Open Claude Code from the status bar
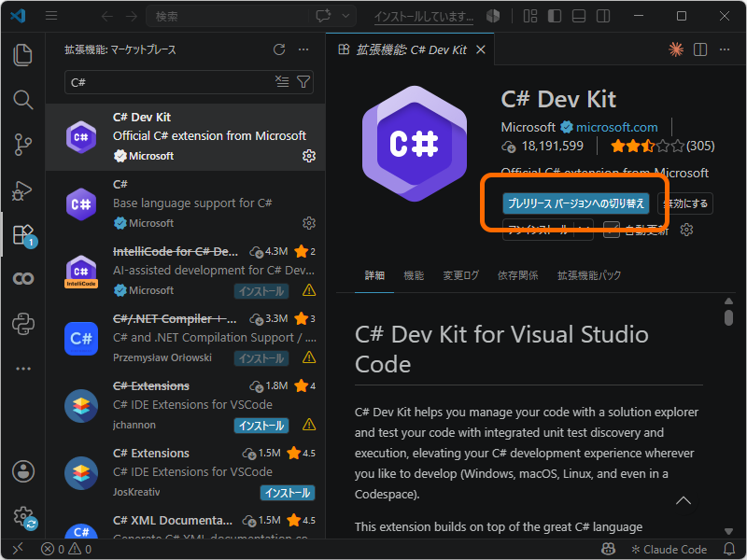 [669, 549]
